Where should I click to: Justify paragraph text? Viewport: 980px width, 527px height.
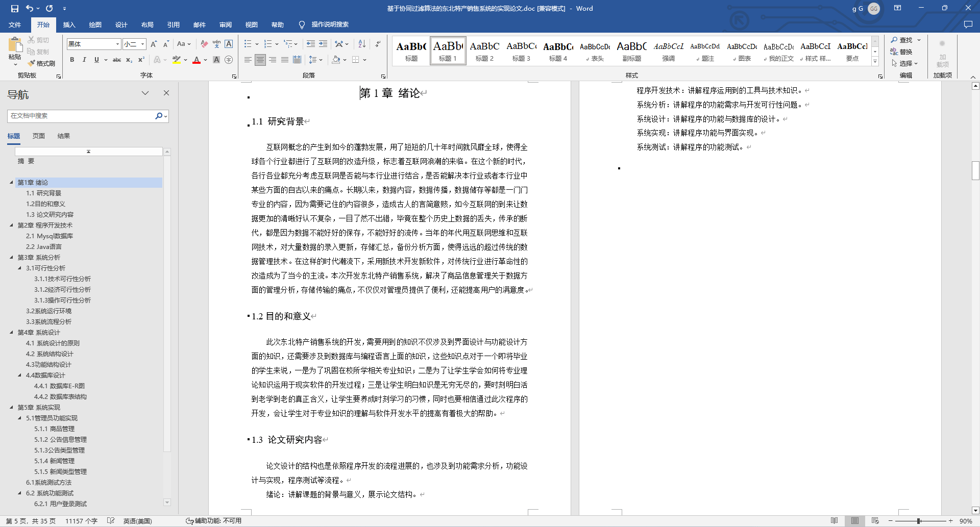point(285,60)
